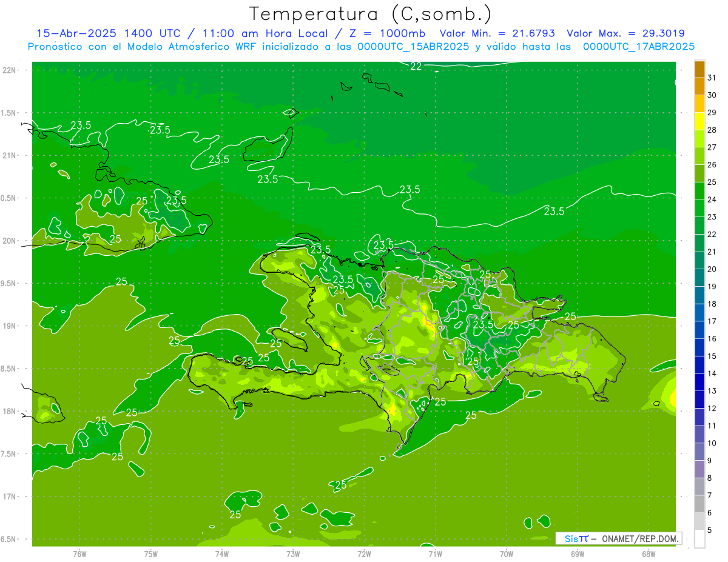This screenshot has height=562, width=728.
Task: Click the colorbar scale value '27'
Action: (712, 147)
